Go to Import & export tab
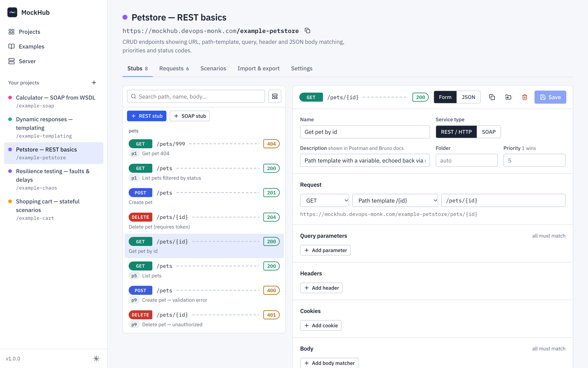The image size is (588, 368). pyautogui.click(x=258, y=68)
